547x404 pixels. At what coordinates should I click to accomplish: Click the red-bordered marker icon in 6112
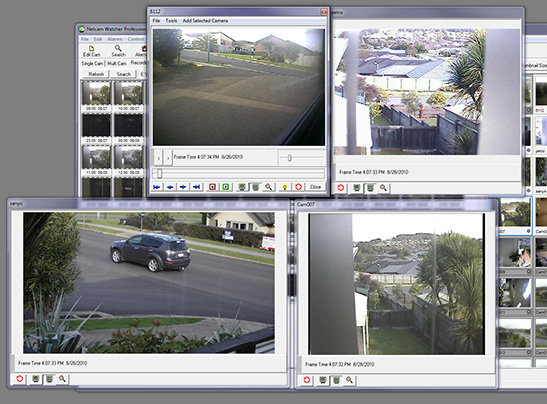pos(212,187)
